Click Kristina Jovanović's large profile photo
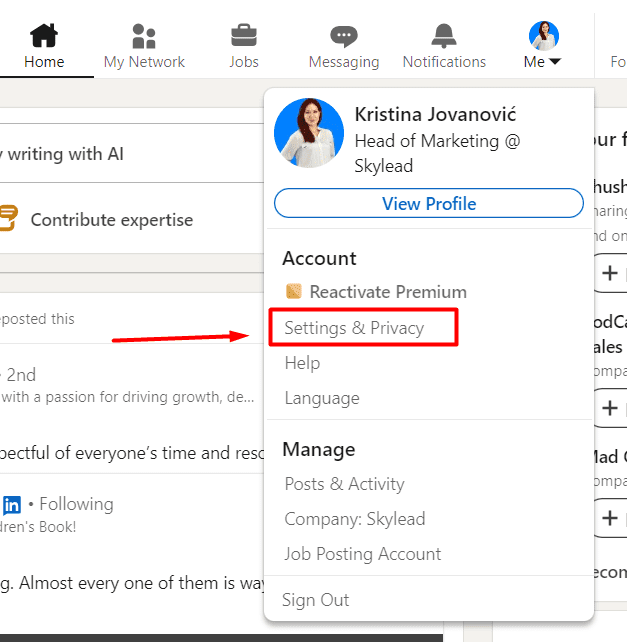Viewport: 627px width, 642px height. click(x=309, y=133)
